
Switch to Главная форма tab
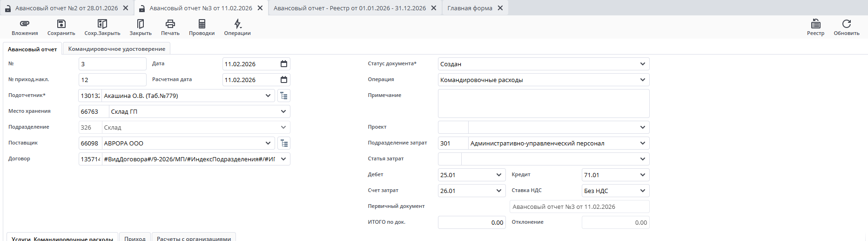coord(470,8)
